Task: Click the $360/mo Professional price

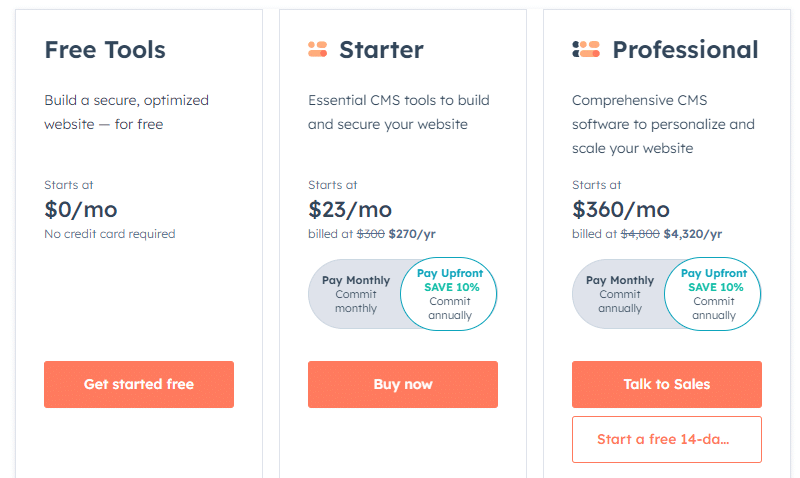Action: pos(621,210)
